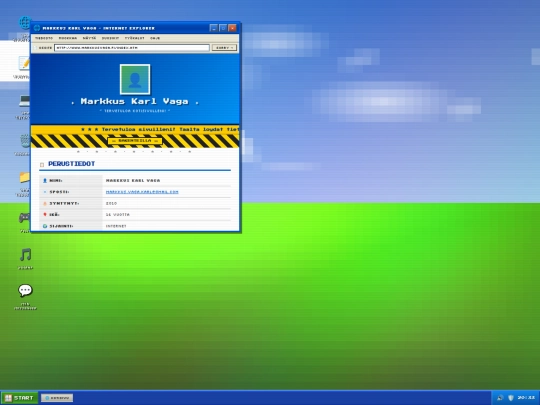Click the Siirry go button
The width and height of the screenshot is (540, 405).
[225, 48]
